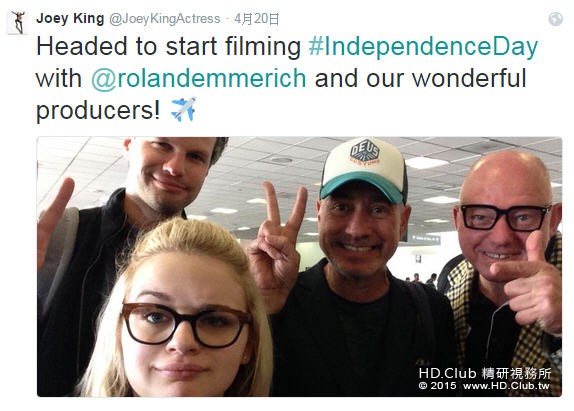Click the "and our wonderful" tweet text
Screen dimensions: 574x411
pos(420,78)
